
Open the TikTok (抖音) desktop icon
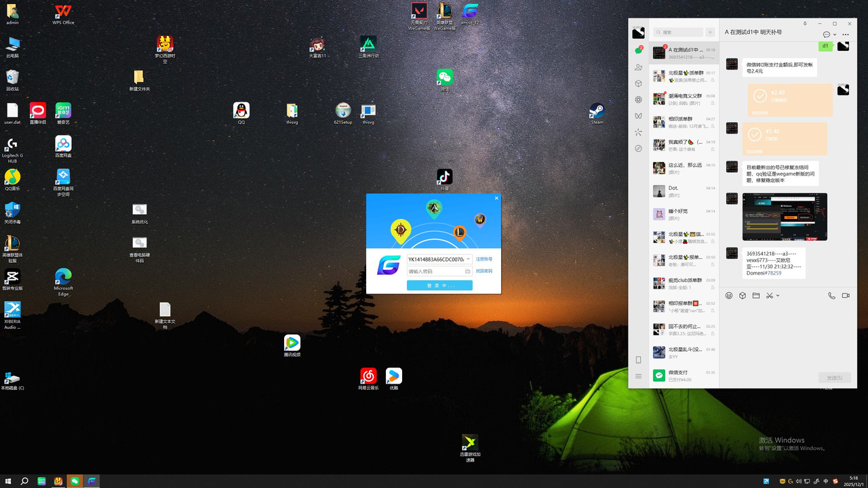[444, 180]
